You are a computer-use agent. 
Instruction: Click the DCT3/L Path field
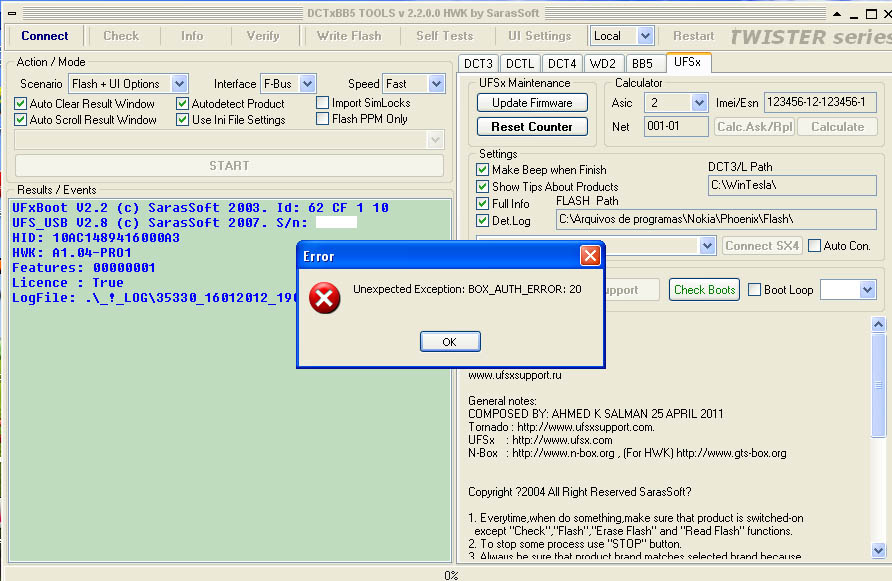(792, 185)
